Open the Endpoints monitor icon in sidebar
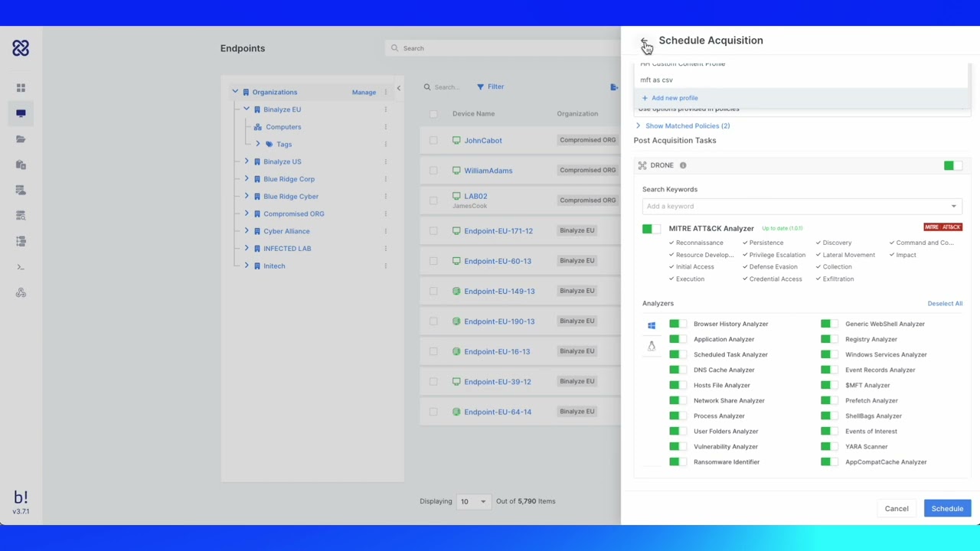 pyautogui.click(x=21, y=113)
